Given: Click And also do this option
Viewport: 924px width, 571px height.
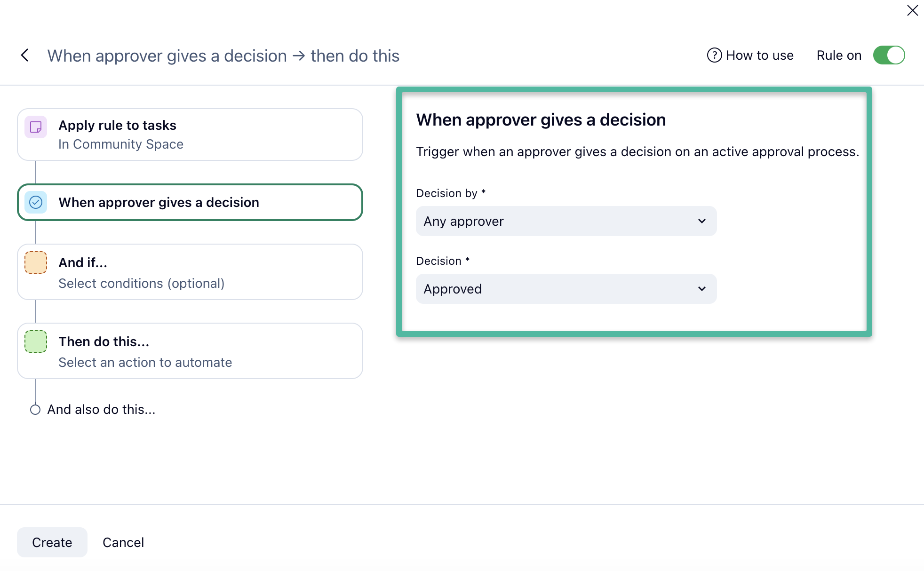Looking at the screenshot, I should point(101,410).
